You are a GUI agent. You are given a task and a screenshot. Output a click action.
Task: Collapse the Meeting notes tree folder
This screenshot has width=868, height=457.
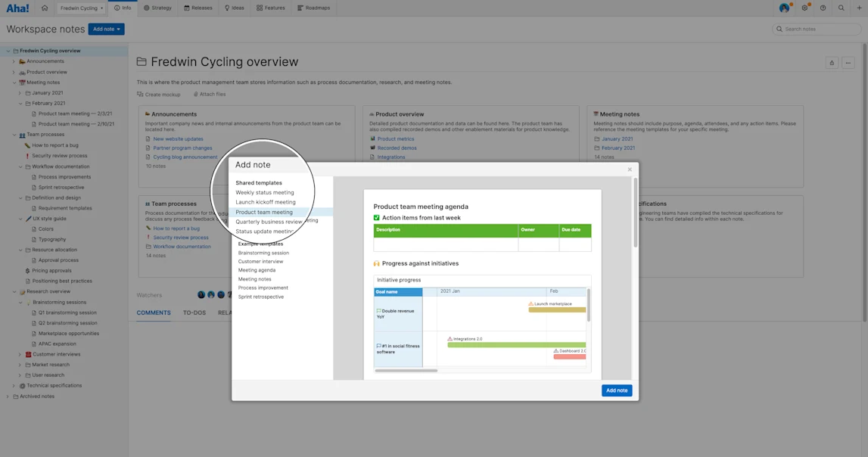click(14, 82)
